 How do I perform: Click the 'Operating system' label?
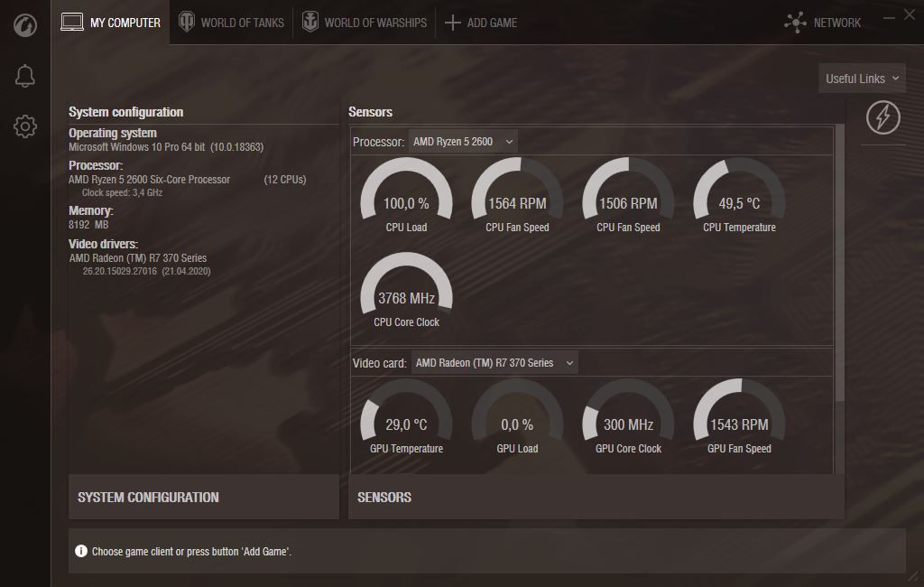[x=113, y=134]
